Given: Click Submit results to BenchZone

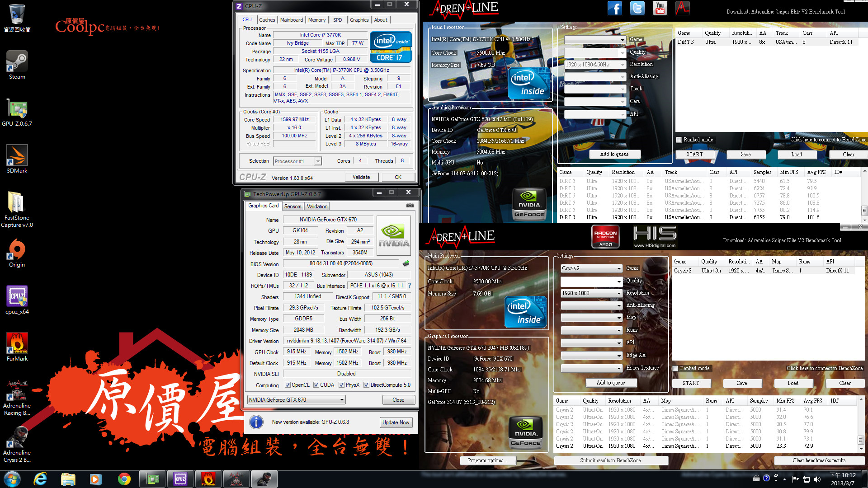Looking at the screenshot, I should 610,460.
